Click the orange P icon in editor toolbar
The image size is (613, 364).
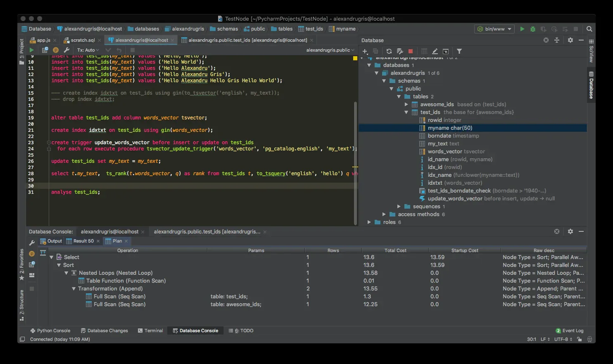(x=56, y=50)
